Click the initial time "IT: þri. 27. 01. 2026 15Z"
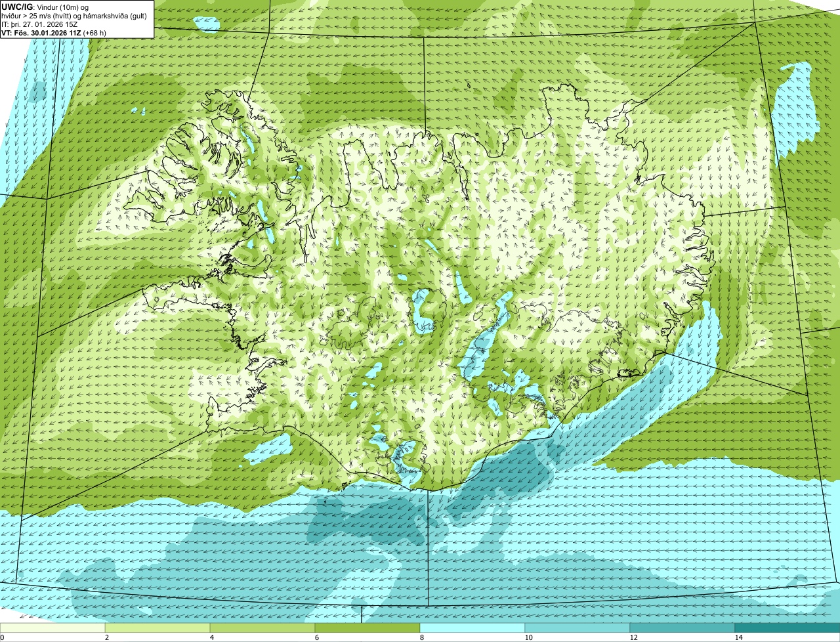 [x=39, y=24]
